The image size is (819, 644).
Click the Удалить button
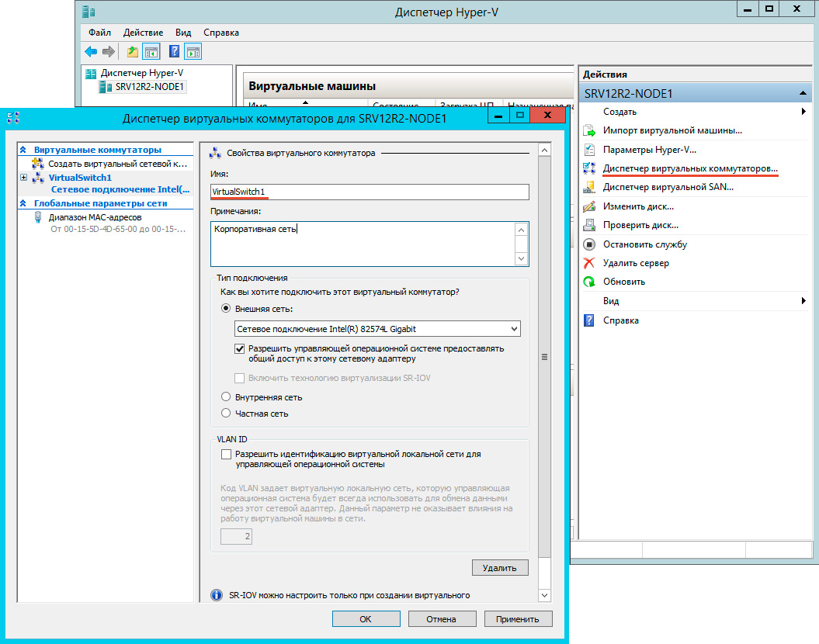pos(499,568)
